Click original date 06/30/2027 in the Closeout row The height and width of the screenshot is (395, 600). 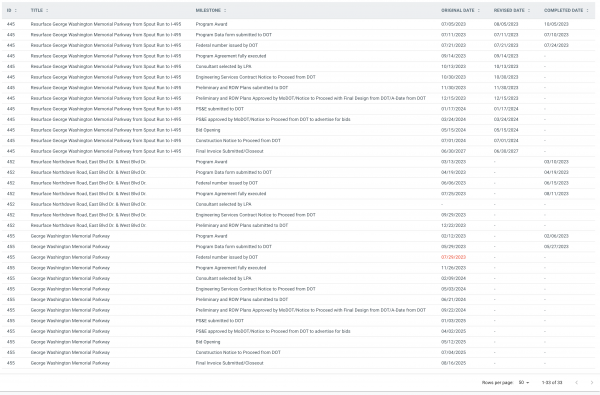(453, 151)
